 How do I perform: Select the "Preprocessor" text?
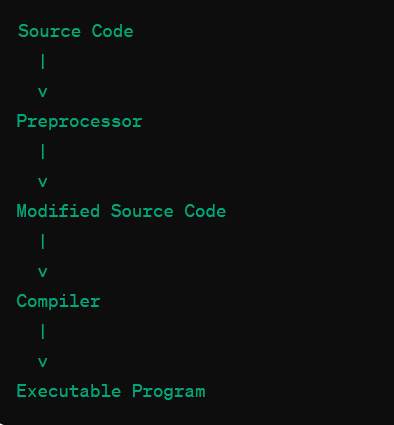click(x=79, y=121)
